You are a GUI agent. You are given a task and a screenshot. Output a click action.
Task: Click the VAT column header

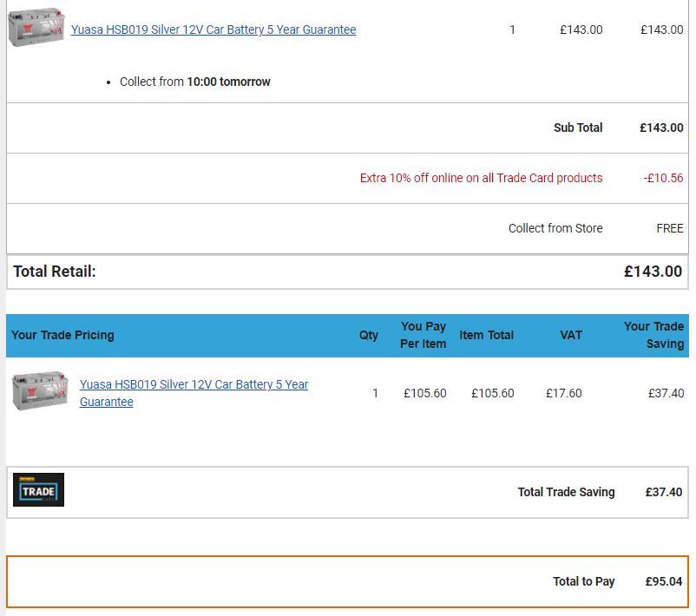571,335
